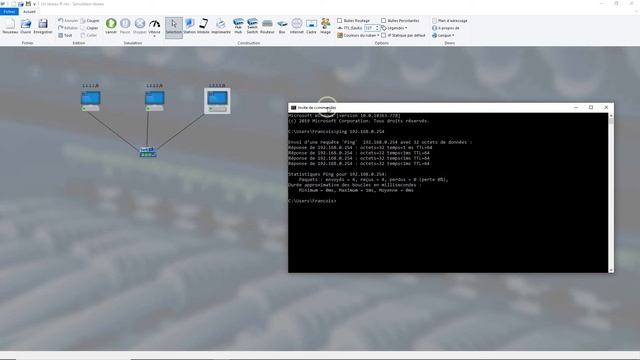Insert an Image icon
The image size is (640, 360).
[x=326, y=26]
